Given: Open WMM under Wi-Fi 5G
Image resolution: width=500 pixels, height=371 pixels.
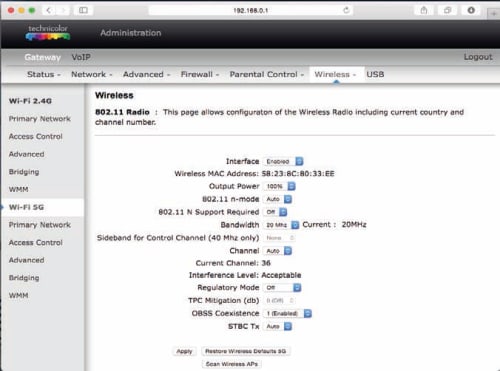Looking at the screenshot, I should pos(18,295).
